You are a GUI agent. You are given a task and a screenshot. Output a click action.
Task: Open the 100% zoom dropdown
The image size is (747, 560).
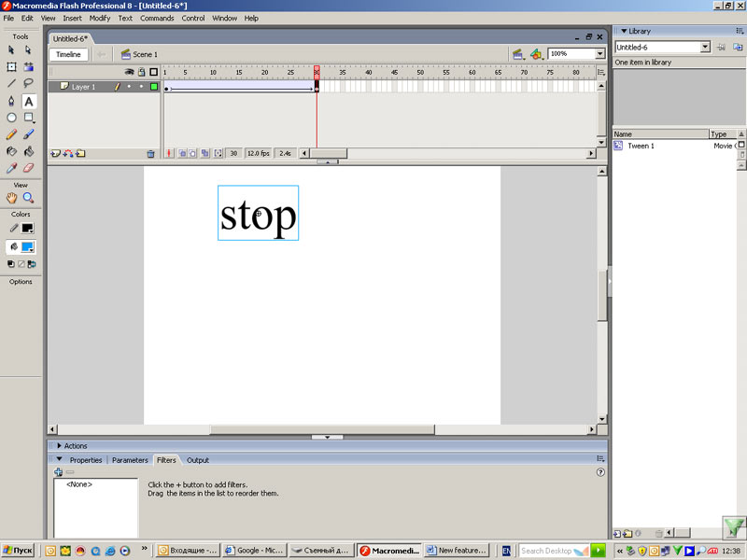pyautogui.click(x=600, y=54)
